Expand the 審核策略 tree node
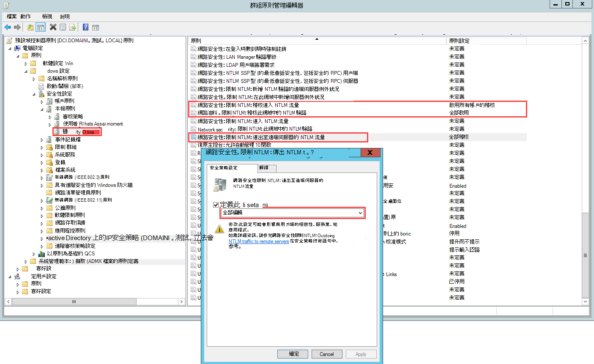This screenshot has height=364, width=594. (x=50, y=117)
